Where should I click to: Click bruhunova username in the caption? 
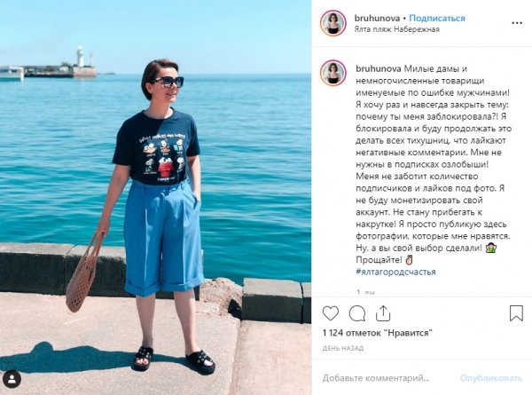coord(379,68)
